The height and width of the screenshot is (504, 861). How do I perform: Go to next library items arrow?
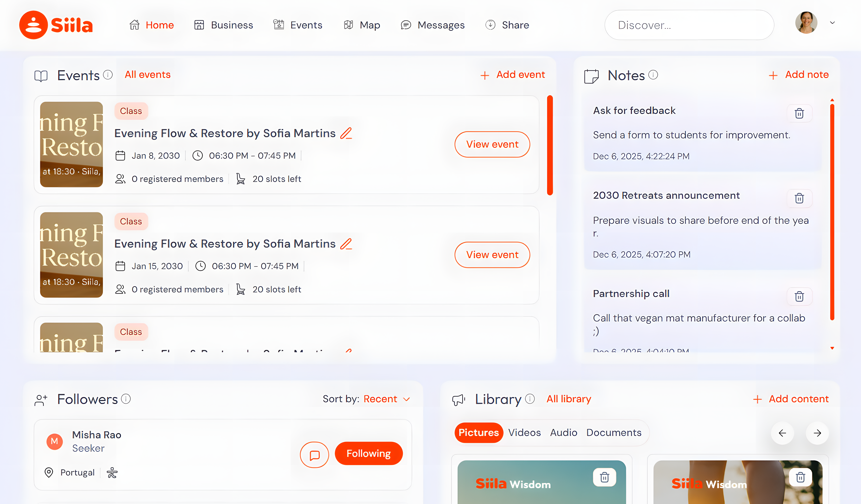pyautogui.click(x=817, y=433)
